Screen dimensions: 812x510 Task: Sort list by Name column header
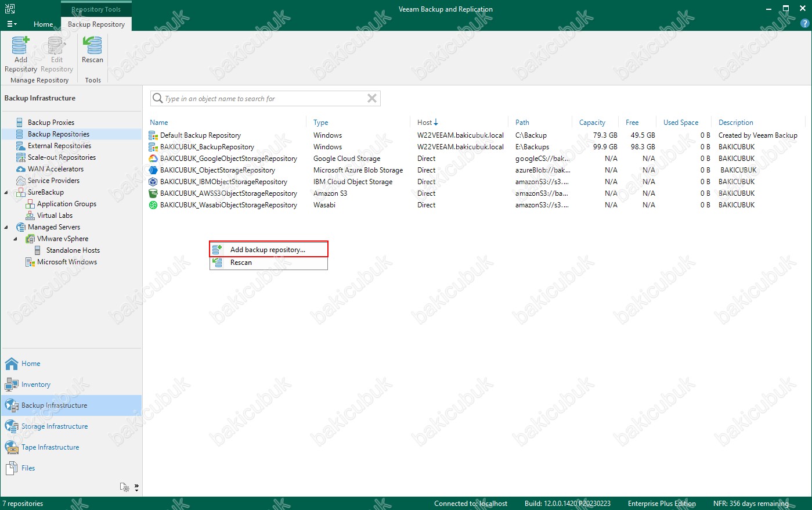pyautogui.click(x=159, y=123)
